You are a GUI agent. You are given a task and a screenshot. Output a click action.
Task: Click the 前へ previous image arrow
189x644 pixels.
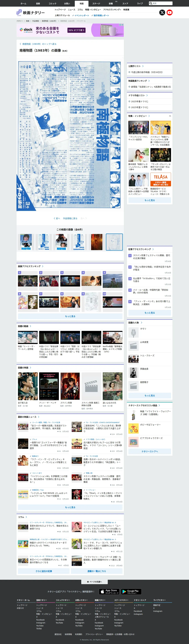pos(57,218)
